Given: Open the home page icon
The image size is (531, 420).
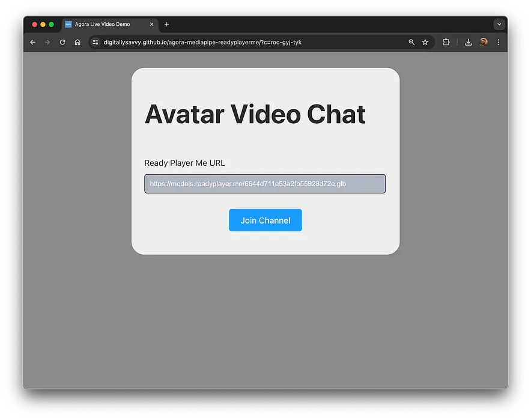Looking at the screenshot, I should [77, 42].
